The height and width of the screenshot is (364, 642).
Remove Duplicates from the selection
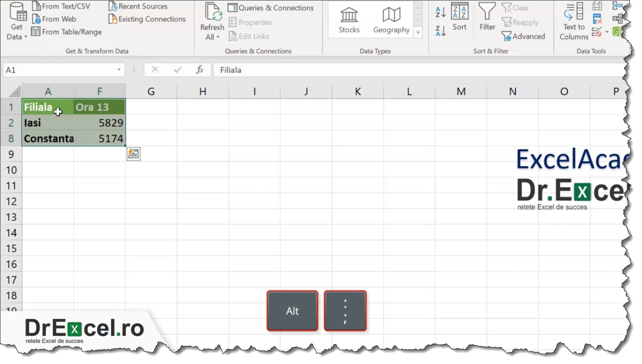tap(597, 19)
